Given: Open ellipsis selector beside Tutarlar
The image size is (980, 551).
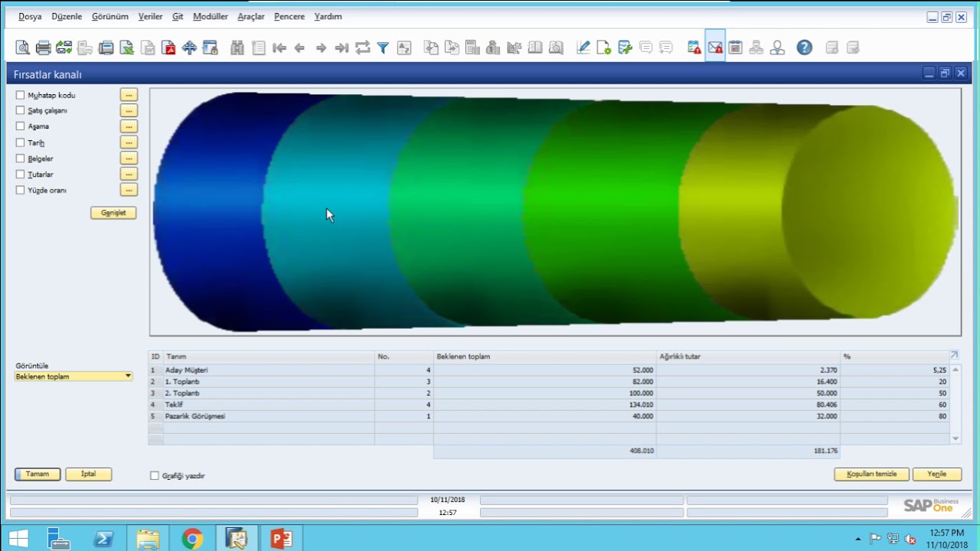Looking at the screenshot, I should point(129,174).
